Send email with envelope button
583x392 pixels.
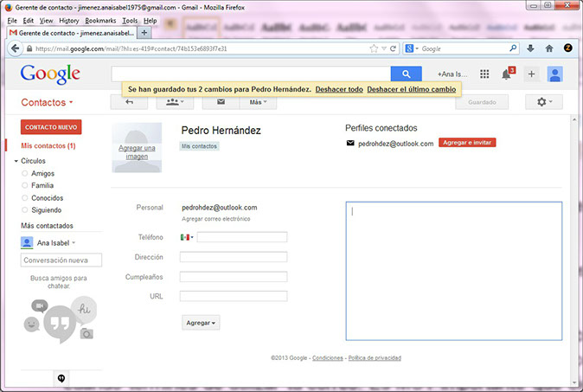(221, 102)
